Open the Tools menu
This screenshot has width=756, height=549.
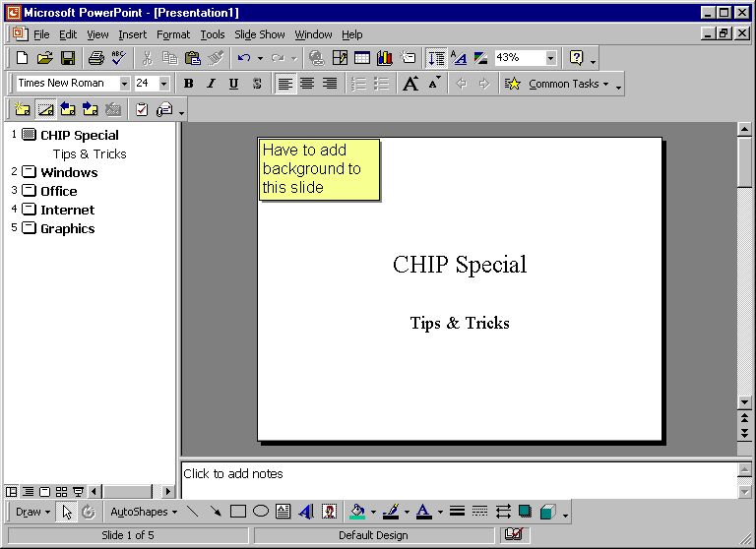(x=213, y=34)
